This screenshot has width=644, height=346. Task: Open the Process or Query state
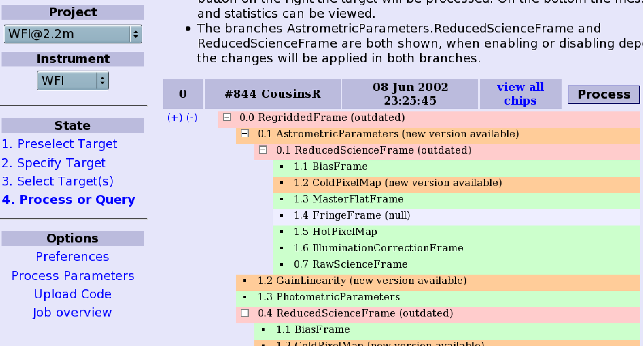pos(68,199)
